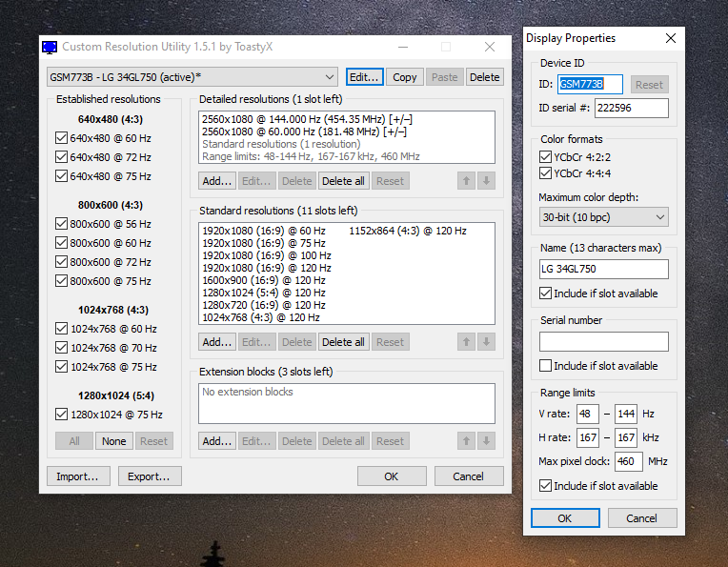Edit the H rate minimum field

587,437
